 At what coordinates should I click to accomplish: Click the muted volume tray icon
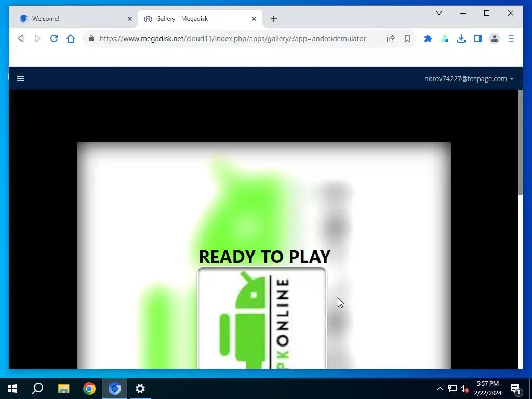pyautogui.click(x=465, y=389)
